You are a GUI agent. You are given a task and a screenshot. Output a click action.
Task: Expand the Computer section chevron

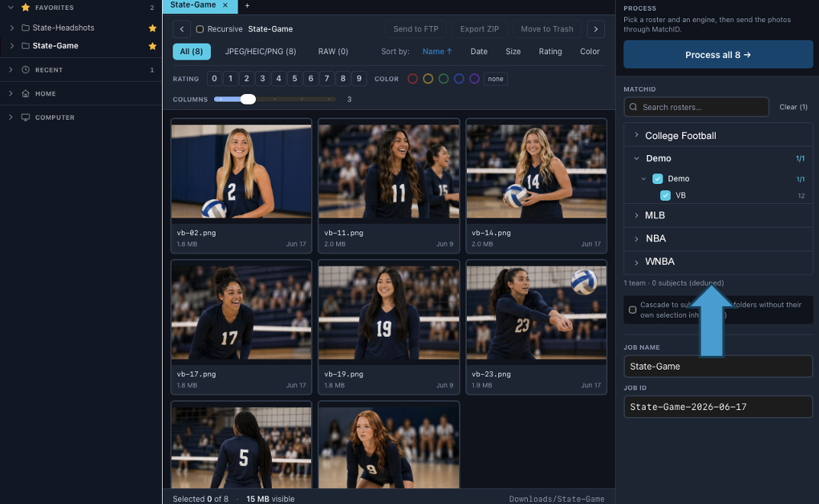(x=11, y=118)
